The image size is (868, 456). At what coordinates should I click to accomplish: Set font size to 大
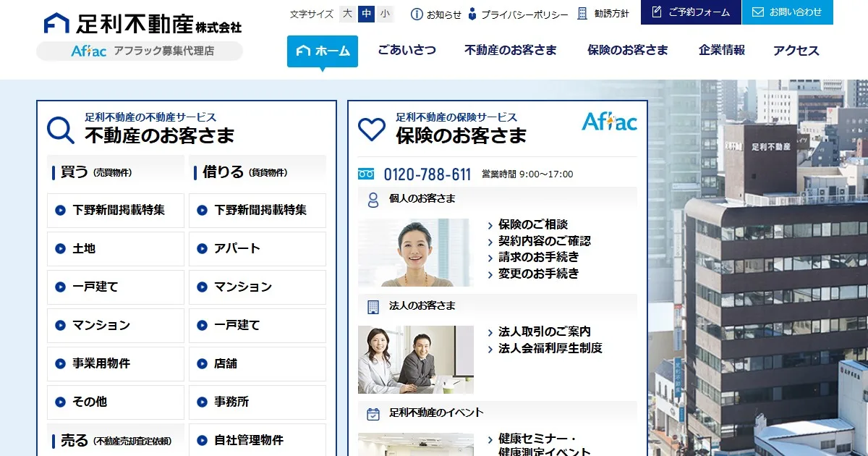click(x=347, y=14)
